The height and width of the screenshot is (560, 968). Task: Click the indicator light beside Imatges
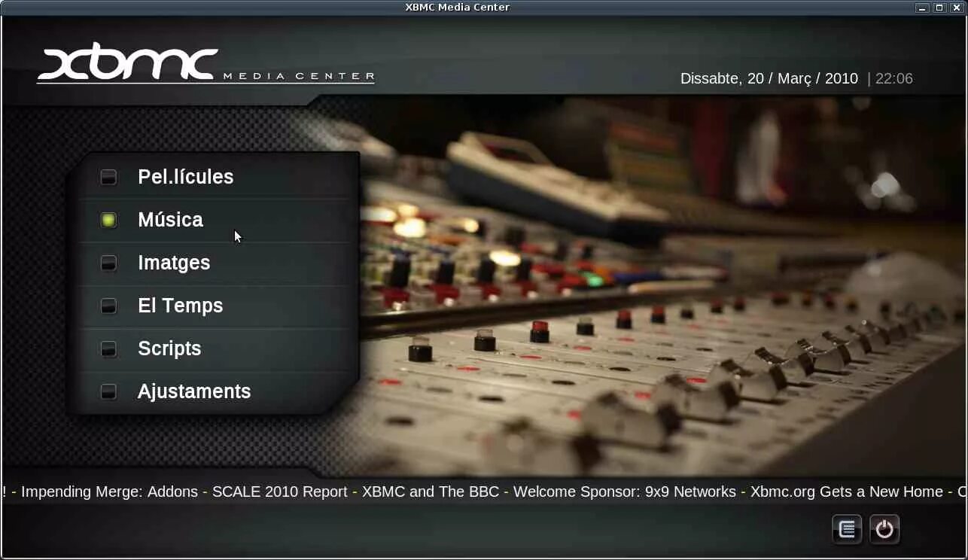point(109,263)
